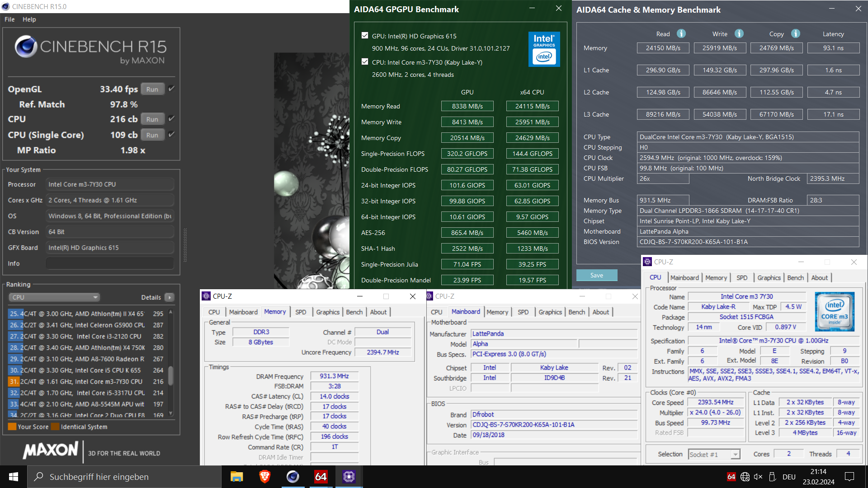Save the AIDA64 memory benchmark
This screenshot has height=488, width=868.
click(x=596, y=275)
